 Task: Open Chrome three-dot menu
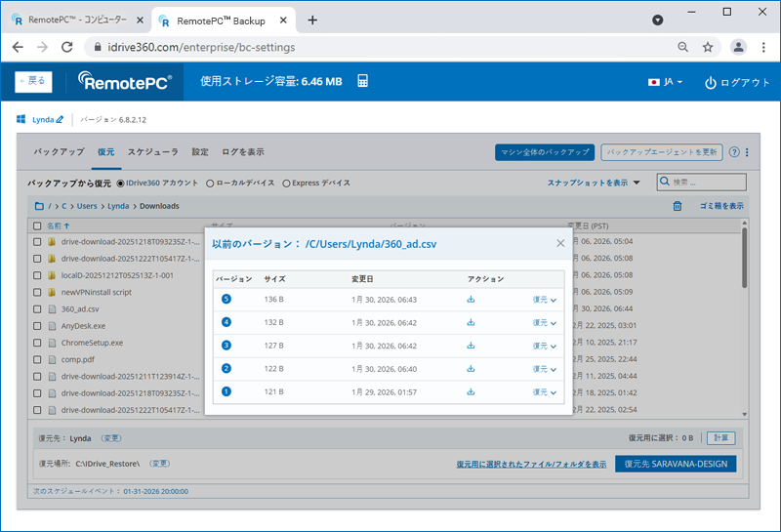[x=763, y=47]
